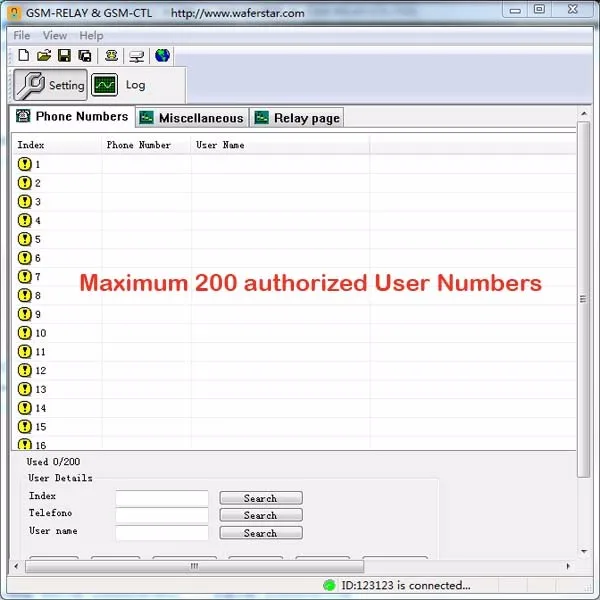This screenshot has width=600, height=600.
Task: Select the warning icon of row 13
Action: (x=24, y=389)
